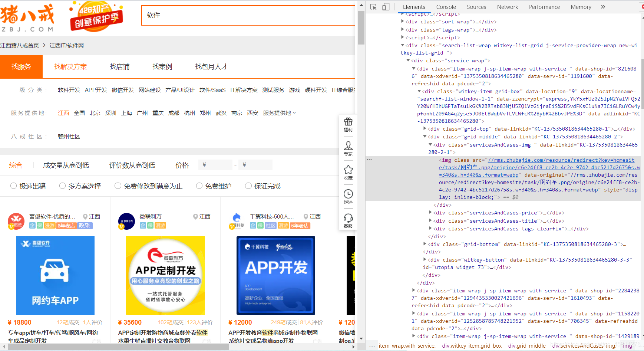This screenshot has width=644, height=351.
Task: Expand the servicesAndCases-price div node
Action: (430, 213)
